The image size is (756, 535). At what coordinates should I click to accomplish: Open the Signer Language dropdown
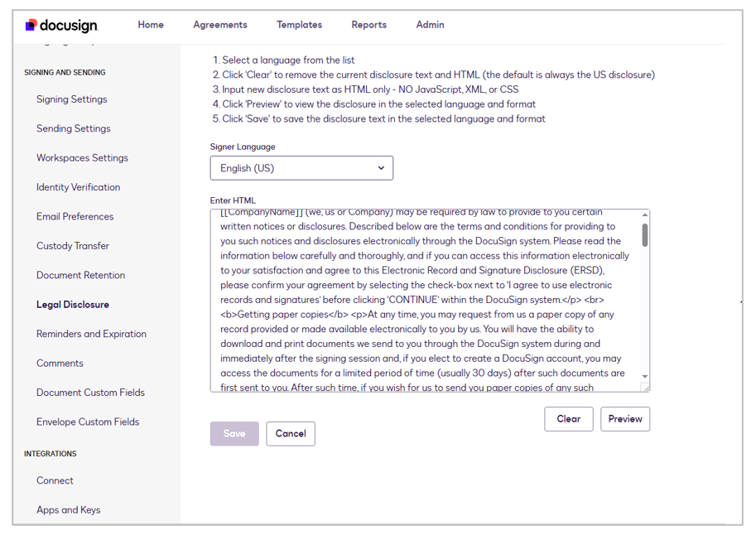[x=301, y=168]
